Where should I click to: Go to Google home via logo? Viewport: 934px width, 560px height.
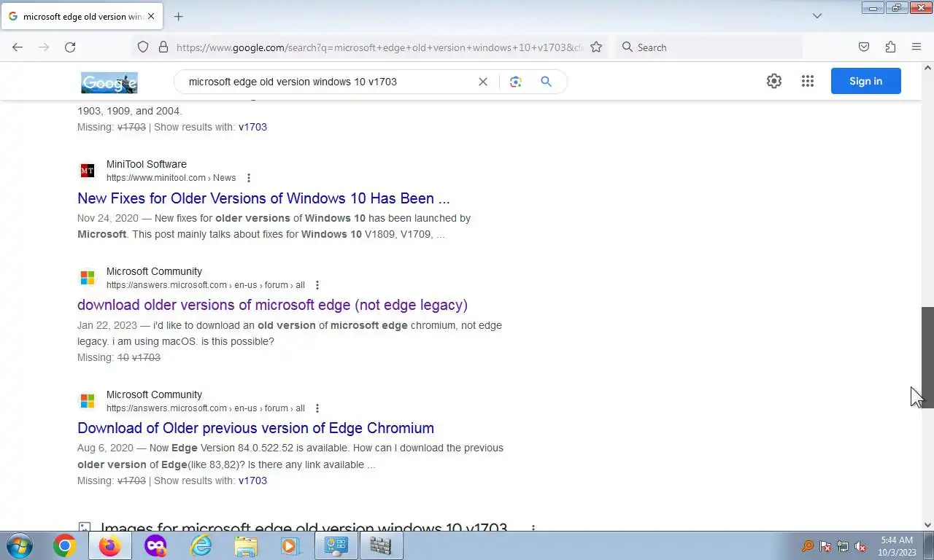[109, 82]
